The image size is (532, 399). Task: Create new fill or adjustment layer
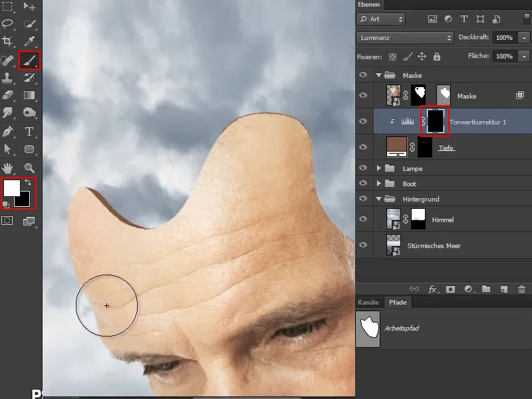(x=469, y=289)
